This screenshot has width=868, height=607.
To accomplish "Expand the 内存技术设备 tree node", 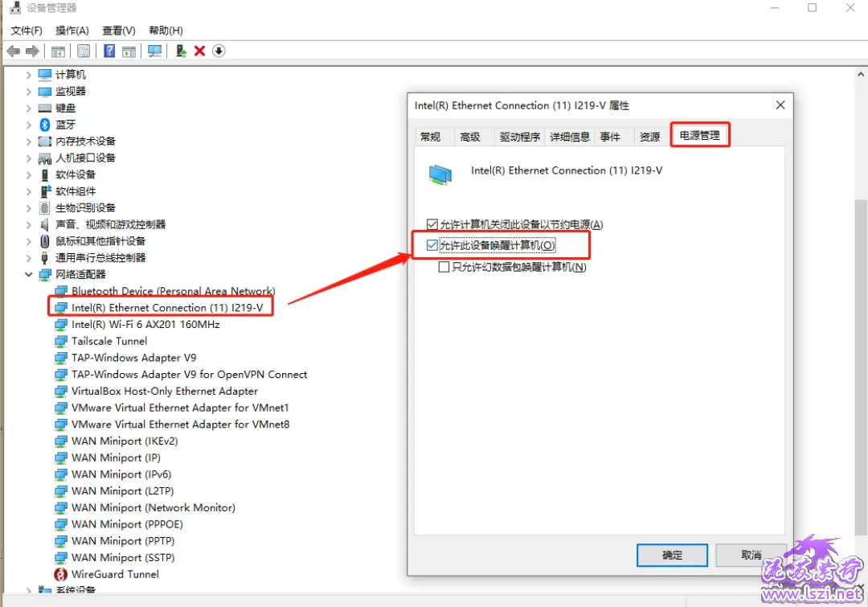I will pos(29,141).
